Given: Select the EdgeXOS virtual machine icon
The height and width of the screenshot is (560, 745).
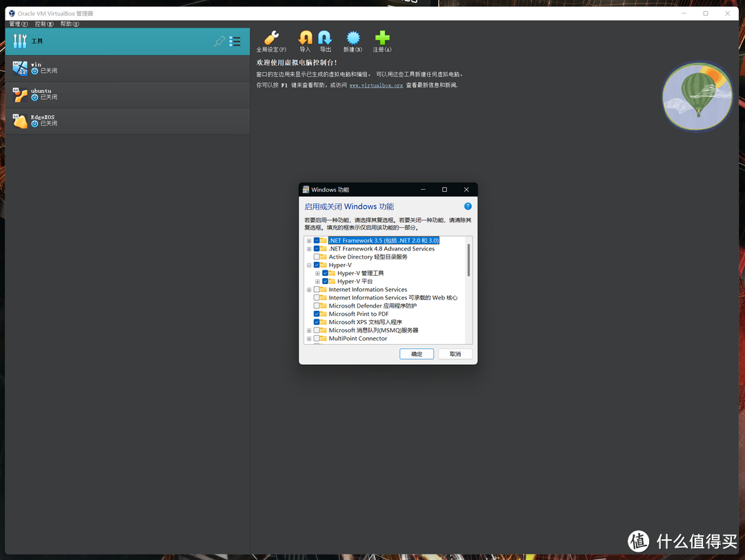Looking at the screenshot, I should [20, 121].
